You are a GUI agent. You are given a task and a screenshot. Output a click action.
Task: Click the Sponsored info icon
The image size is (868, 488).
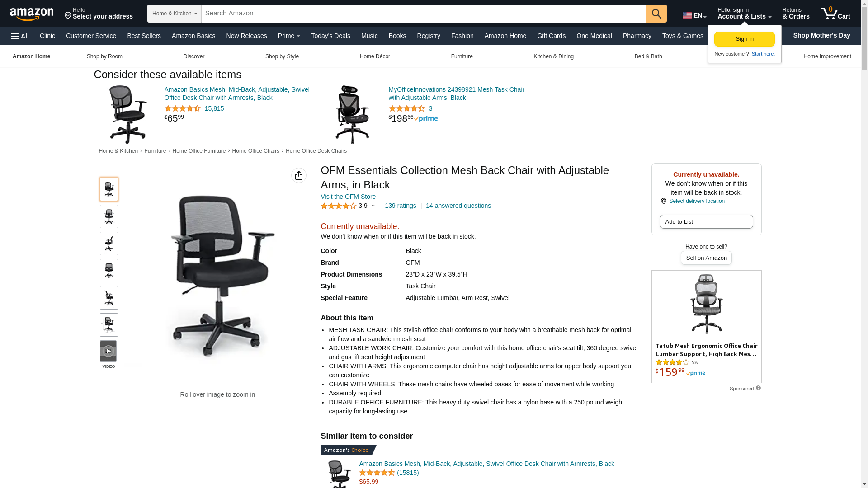[x=758, y=388]
